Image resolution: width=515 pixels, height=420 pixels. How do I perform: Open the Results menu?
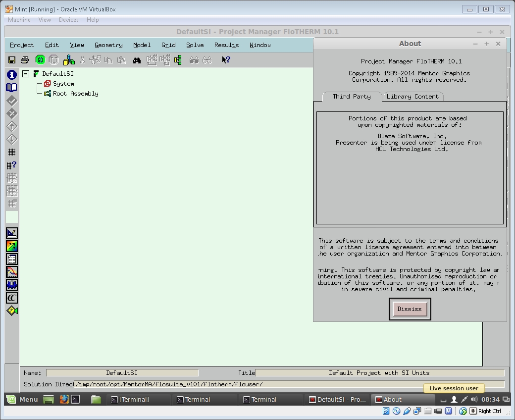pos(227,45)
